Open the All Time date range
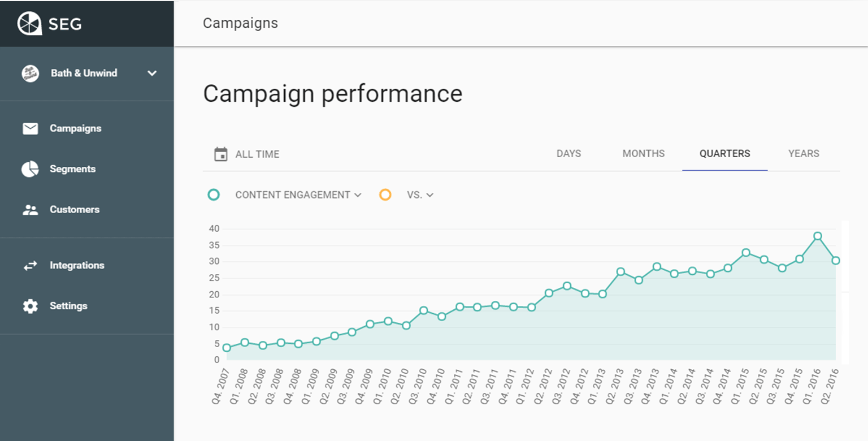Viewport: 868px width, 441px height. [x=257, y=154]
